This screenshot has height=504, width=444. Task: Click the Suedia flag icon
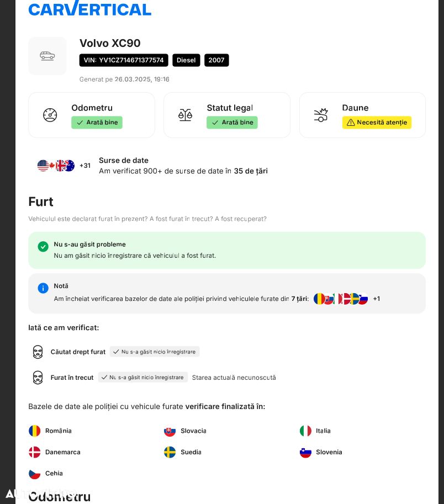pos(170,452)
